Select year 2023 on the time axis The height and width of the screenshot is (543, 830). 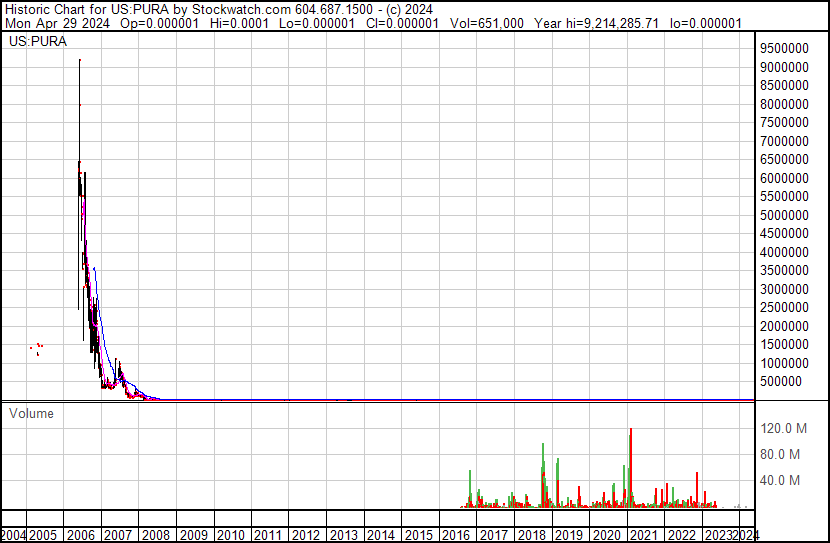[x=719, y=535]
